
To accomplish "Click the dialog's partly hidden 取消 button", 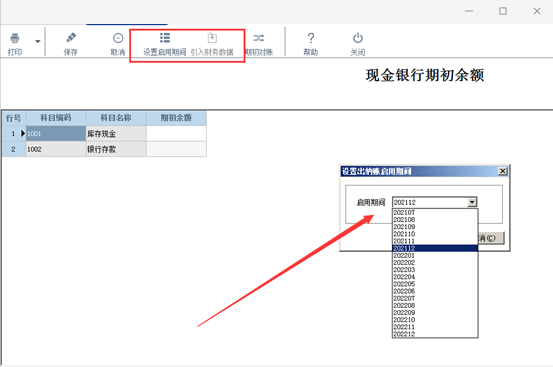I will 491,238.
